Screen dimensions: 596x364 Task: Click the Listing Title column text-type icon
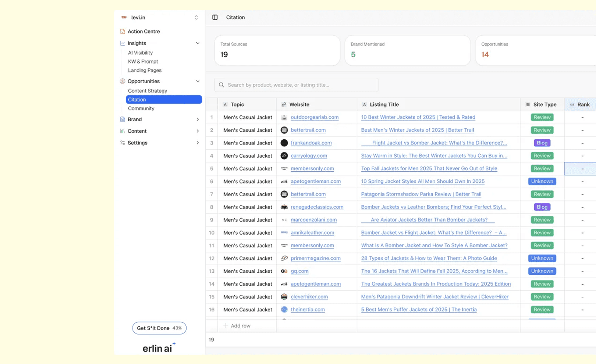click(364, 104)
